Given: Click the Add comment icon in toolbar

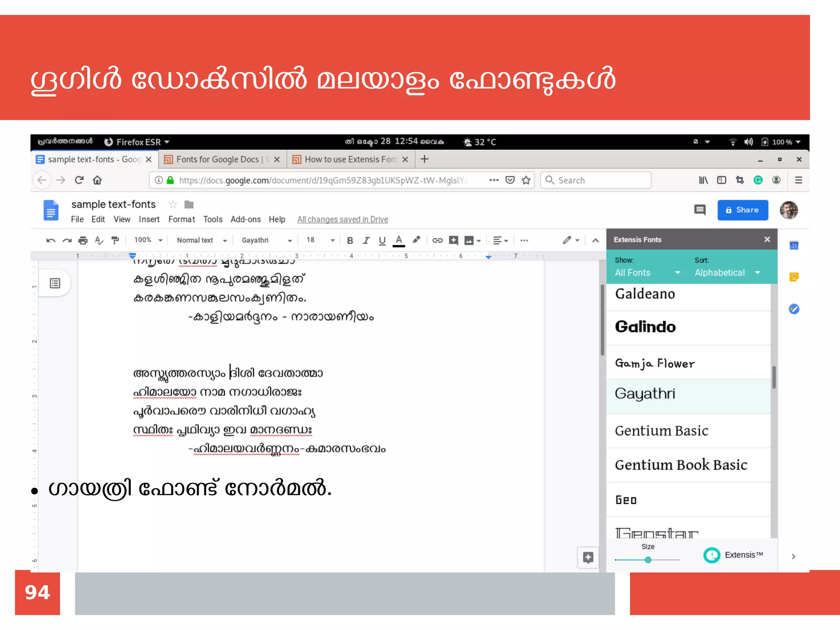Looking at the screenshot, I should [453, 240].
